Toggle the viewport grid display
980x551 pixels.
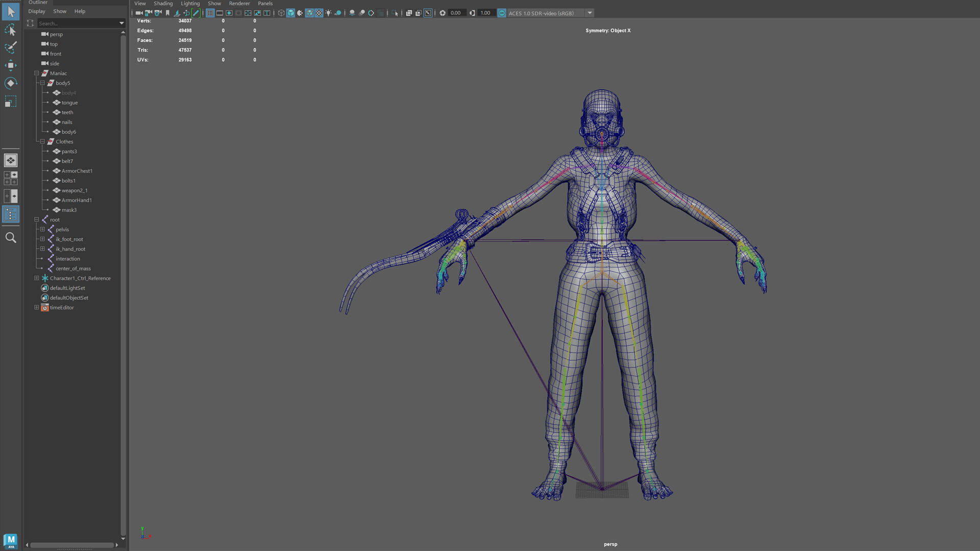[x=210, y=13]
